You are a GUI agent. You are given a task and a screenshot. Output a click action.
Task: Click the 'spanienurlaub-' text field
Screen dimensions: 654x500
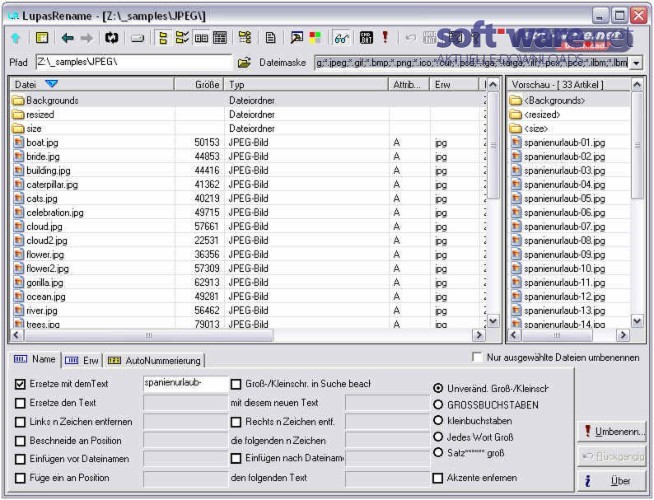[185, 384]
